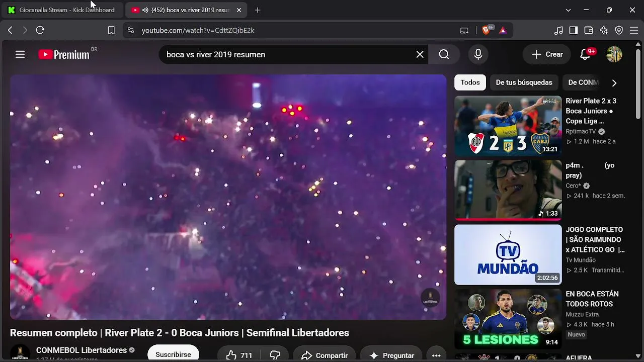Viewport: 644px width, 362px height.
Task: View site information for youtube.com
Action: [x=131, y=30]
